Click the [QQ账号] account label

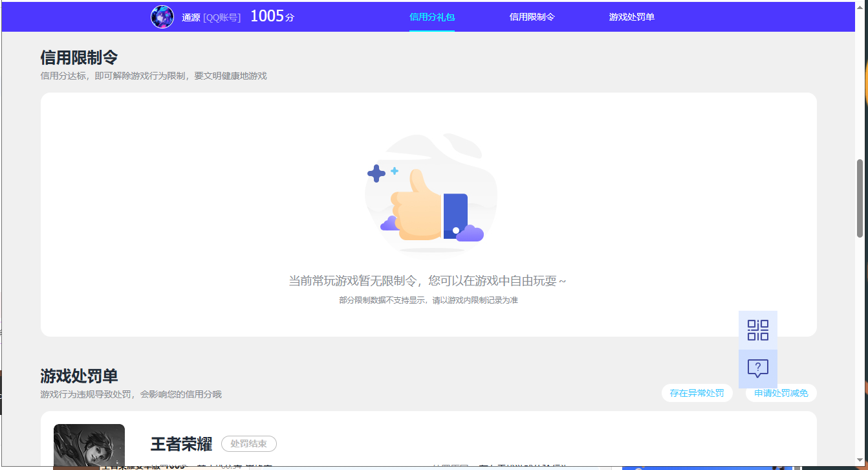tap(222, 17)
